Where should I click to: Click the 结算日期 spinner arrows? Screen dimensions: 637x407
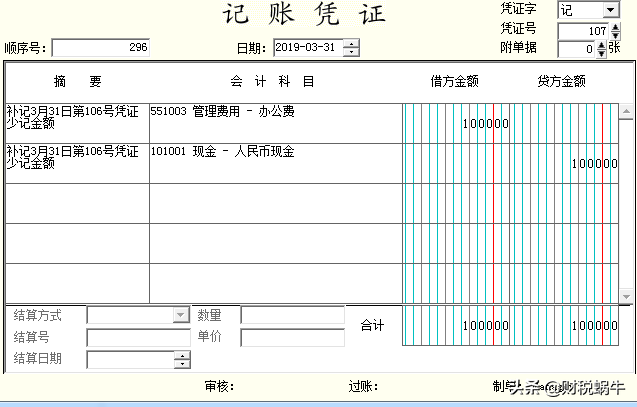[x=182, y=360]
